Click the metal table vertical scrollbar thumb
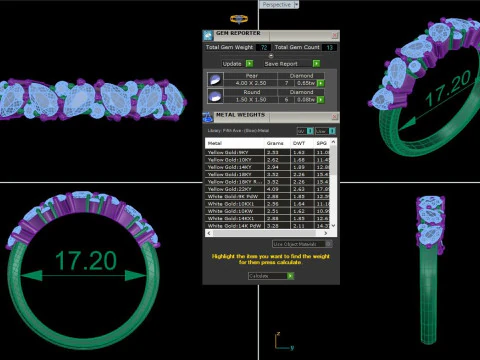The height and width of the screenshot is (360, 480). pos(333,160)
